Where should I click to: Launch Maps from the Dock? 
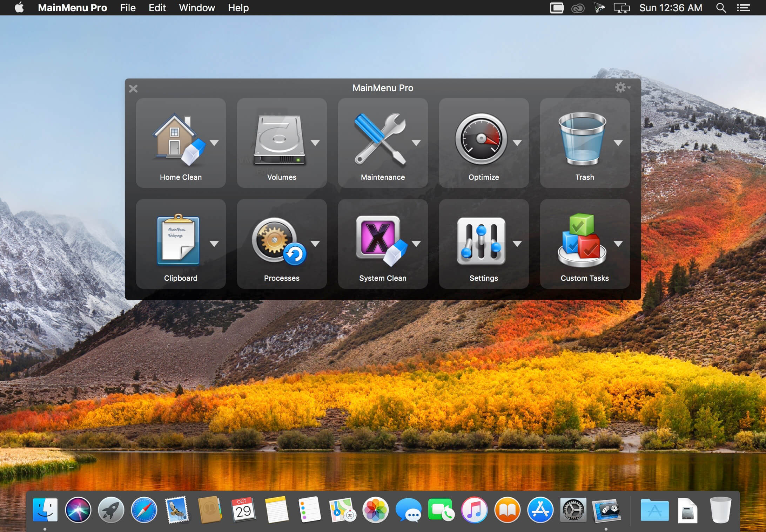(342, 510)
